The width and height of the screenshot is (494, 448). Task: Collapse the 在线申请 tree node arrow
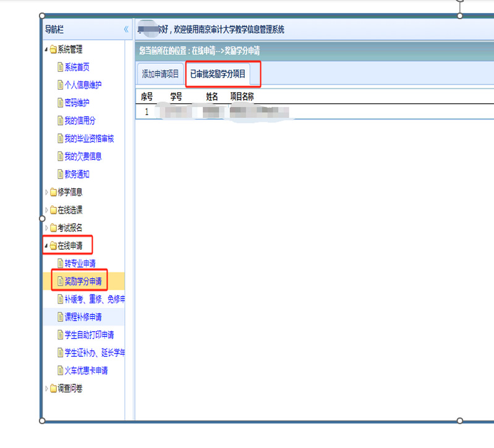click(x=46, y=246)
